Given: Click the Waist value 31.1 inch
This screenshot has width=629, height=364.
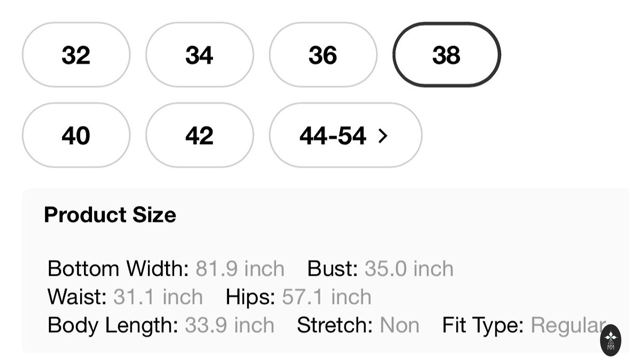Looking at the screenshot, I should (x=158, y=297).
